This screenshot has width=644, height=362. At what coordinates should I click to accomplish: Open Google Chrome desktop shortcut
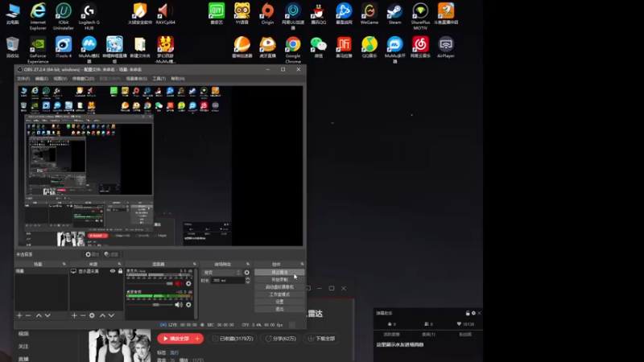pyautogui.click(x=293, y=49)
